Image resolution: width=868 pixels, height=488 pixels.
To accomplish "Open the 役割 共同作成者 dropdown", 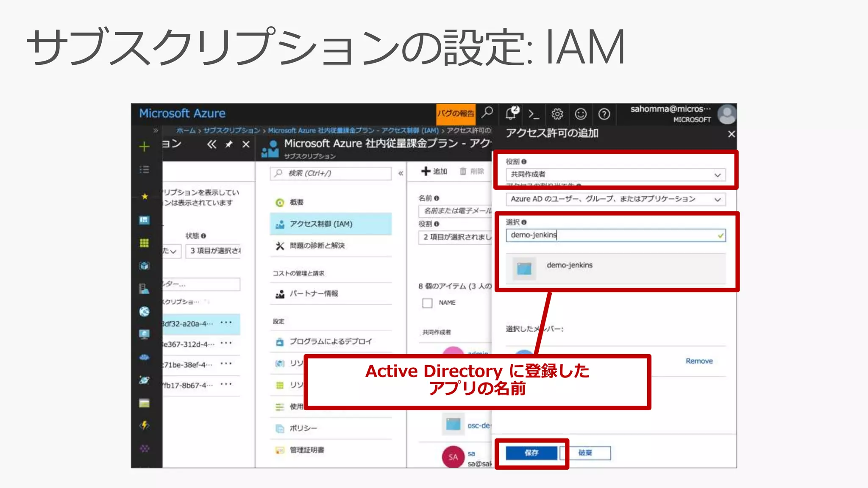I will pyautogui.click(x=615, y=175).
